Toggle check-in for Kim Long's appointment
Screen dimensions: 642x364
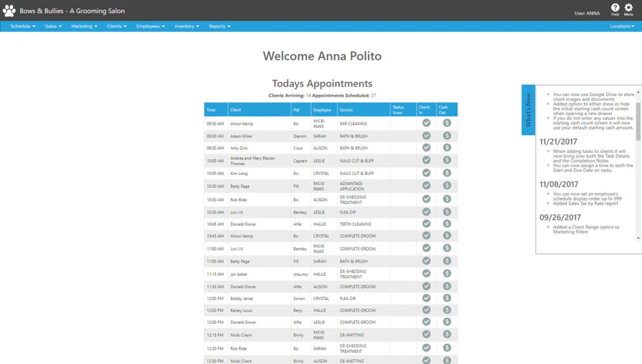[x=426, y=172]
